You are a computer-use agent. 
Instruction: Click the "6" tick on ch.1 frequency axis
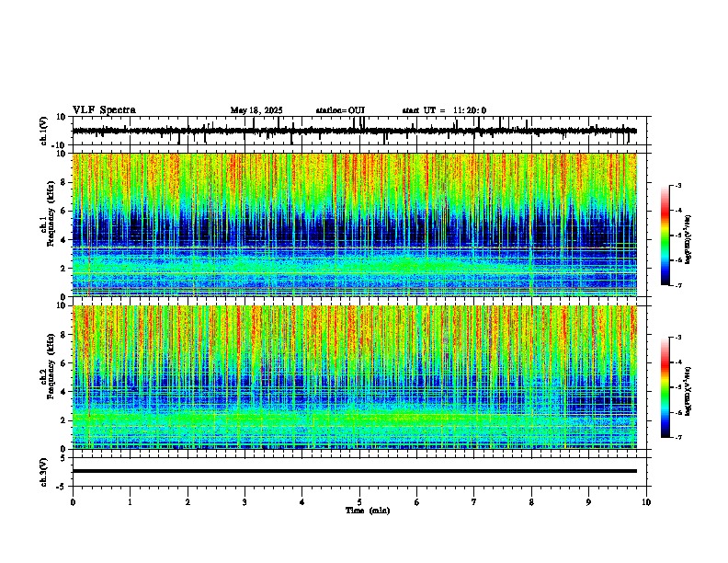pos(64,212)
